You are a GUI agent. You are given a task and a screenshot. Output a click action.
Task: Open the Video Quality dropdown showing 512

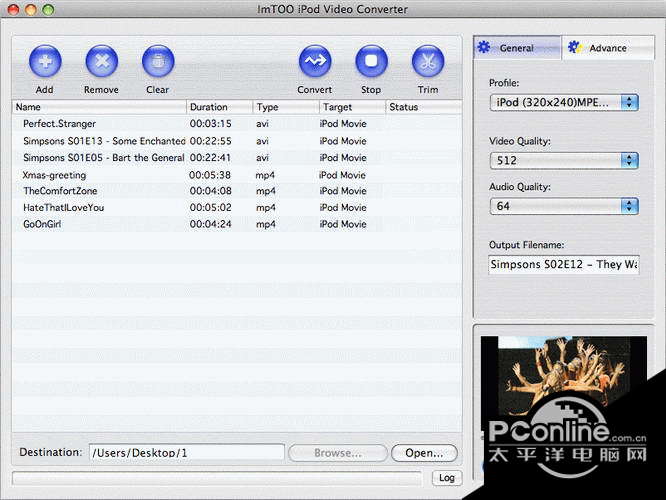point(564,160)
